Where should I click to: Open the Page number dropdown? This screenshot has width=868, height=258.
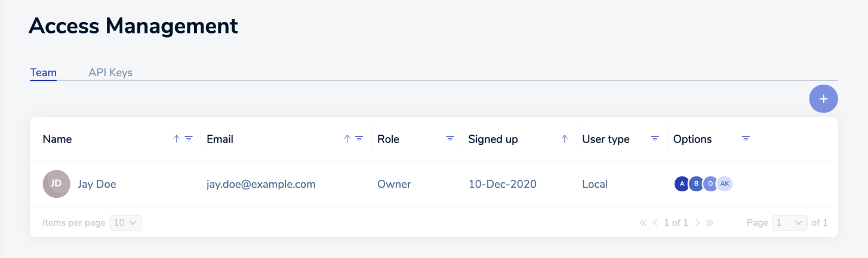pyautogui.click(x=789, y=223)
